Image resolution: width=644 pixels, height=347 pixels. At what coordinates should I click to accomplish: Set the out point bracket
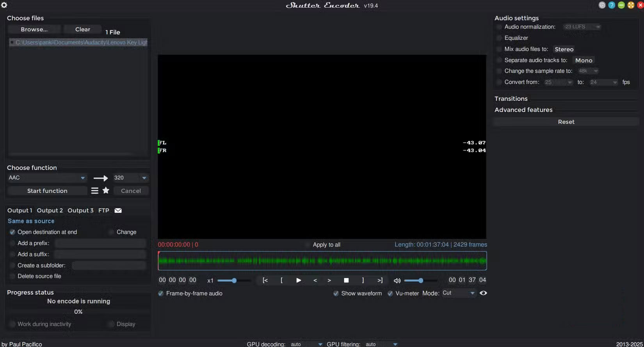(x=363, y=280)
